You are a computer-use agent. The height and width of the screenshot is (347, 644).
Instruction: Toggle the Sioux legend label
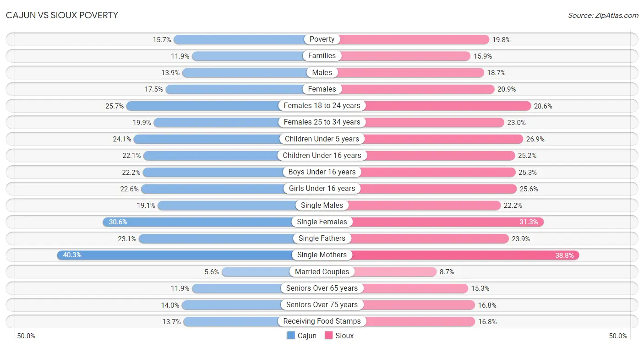[x=344, y=336]
